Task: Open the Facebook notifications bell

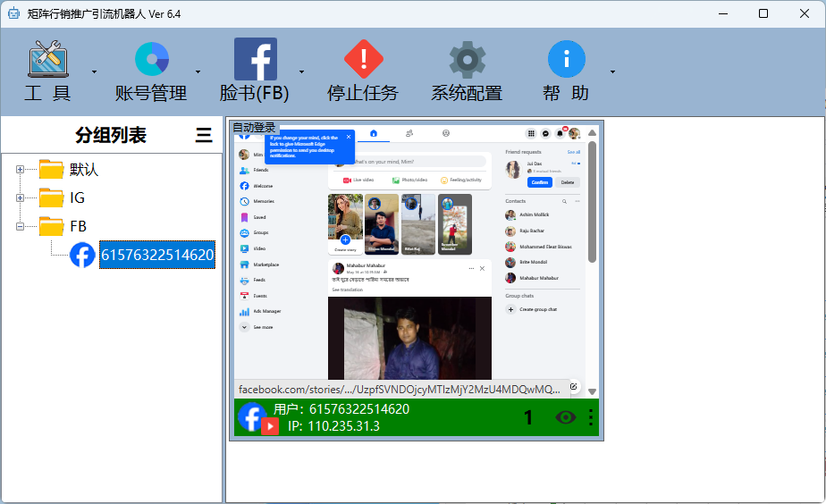Action: tap(560, 133)
